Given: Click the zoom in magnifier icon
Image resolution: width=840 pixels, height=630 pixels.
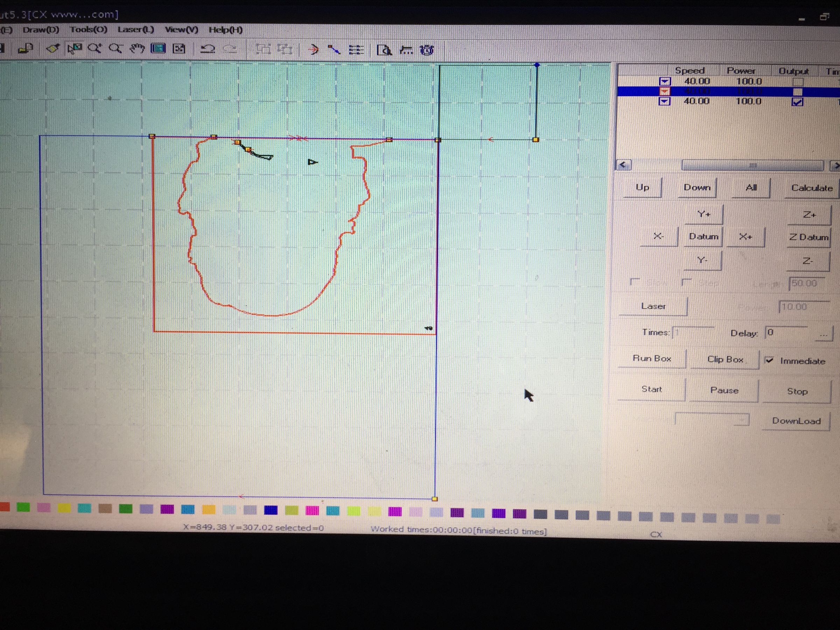Looking at the screenshot, I should click(x=94, y=49).
